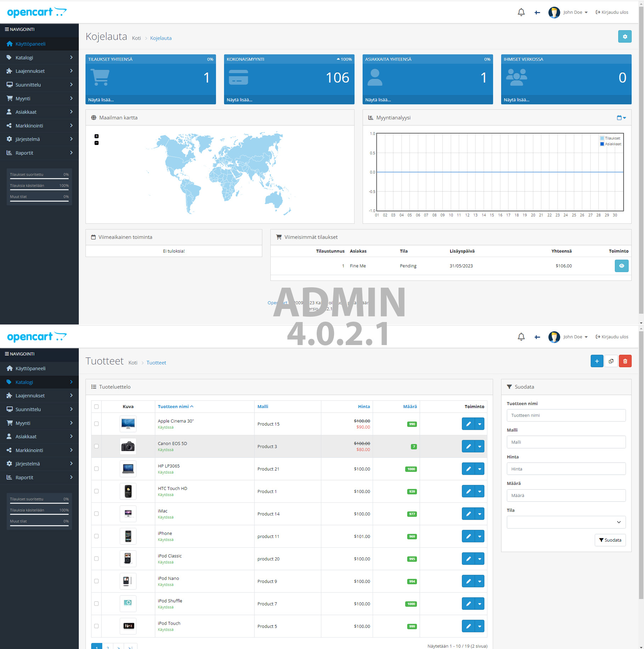Expand the action dropdown beside HP LP3065 edit button
The height and width of the screenshot is (649, 644).
(480, 469)
